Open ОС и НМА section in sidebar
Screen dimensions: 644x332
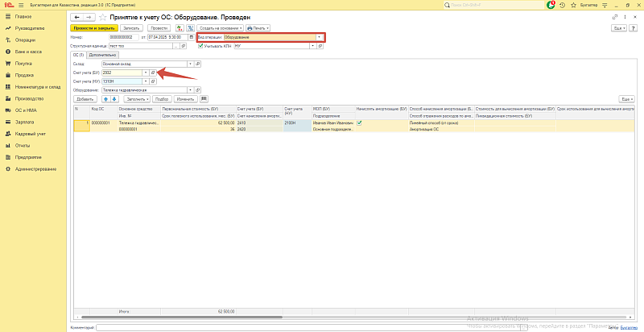pyautogui.click(x=27, y=110)
